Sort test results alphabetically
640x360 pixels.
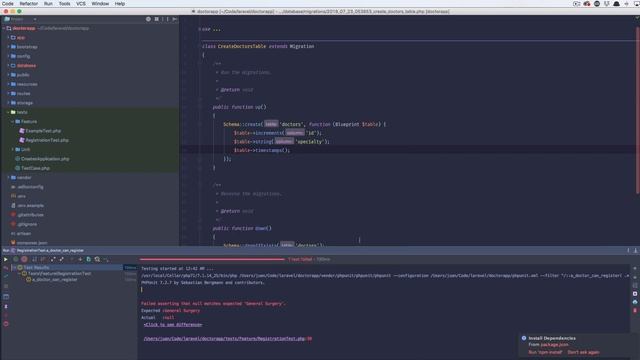34,259
